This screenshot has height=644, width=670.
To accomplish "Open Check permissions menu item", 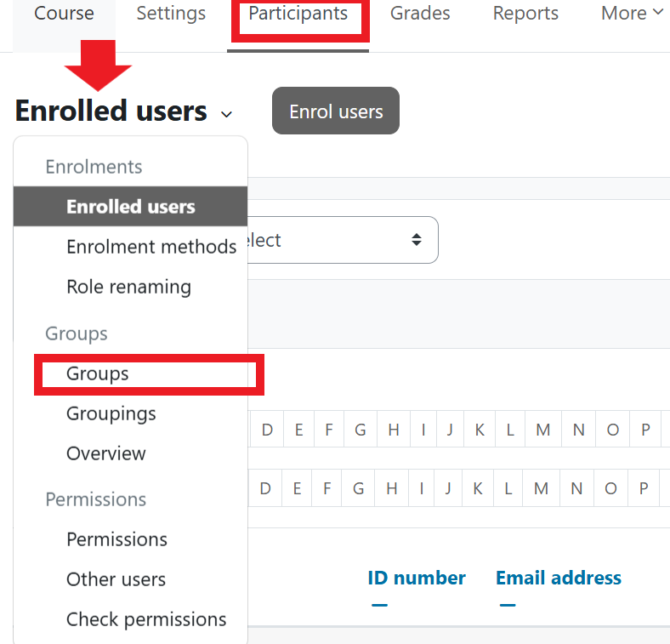I will 146,619.
